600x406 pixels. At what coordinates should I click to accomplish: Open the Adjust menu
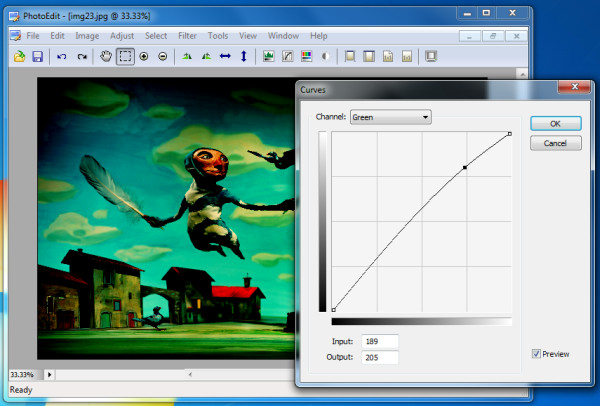pos(122,36)
